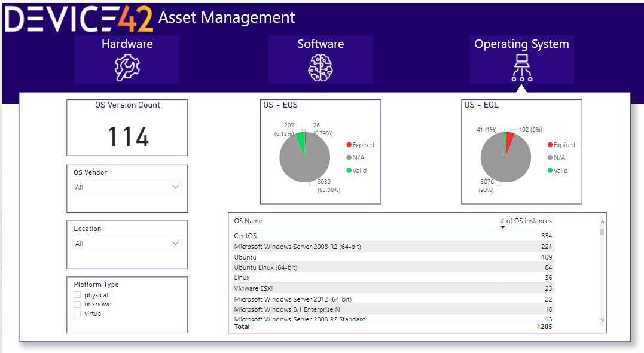Click the Hardware wrench-gear icon
This screenshot has width=644, height=353.
(127, 68)
